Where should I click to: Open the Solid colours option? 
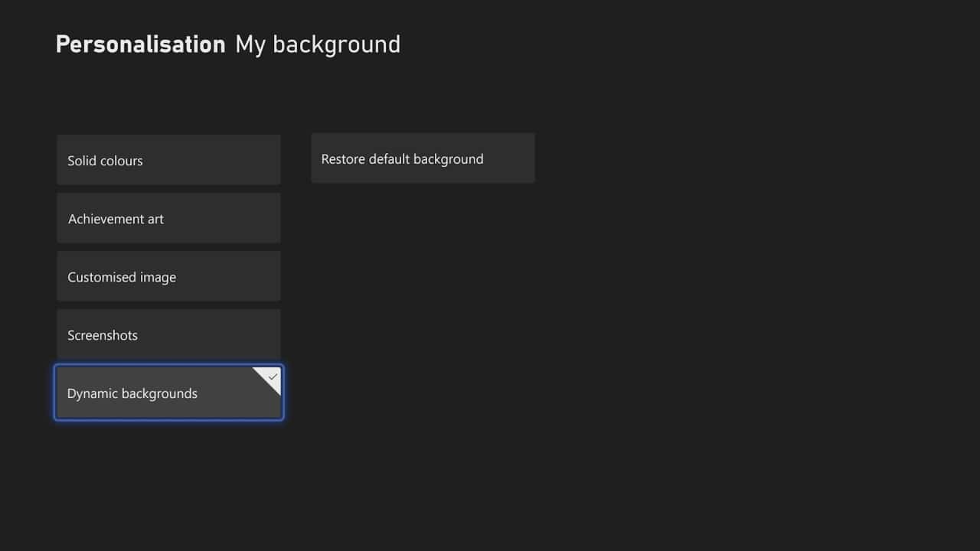point(168,160)
